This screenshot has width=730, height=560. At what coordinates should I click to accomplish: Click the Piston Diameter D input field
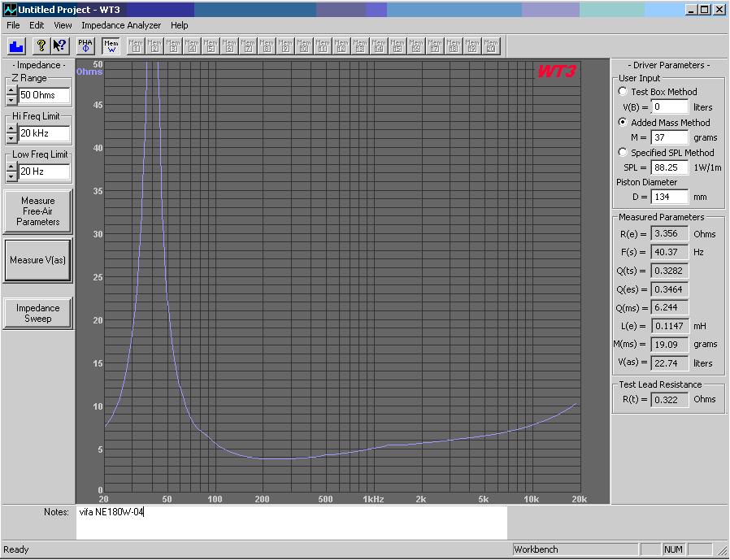coord(670,198)
